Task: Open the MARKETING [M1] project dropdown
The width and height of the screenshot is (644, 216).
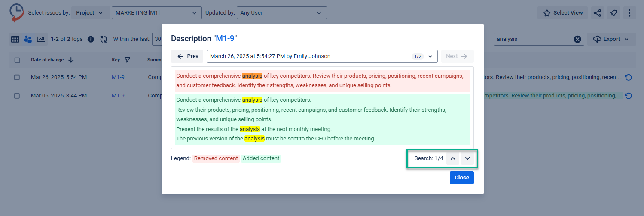Action: [x=156, y=13]
